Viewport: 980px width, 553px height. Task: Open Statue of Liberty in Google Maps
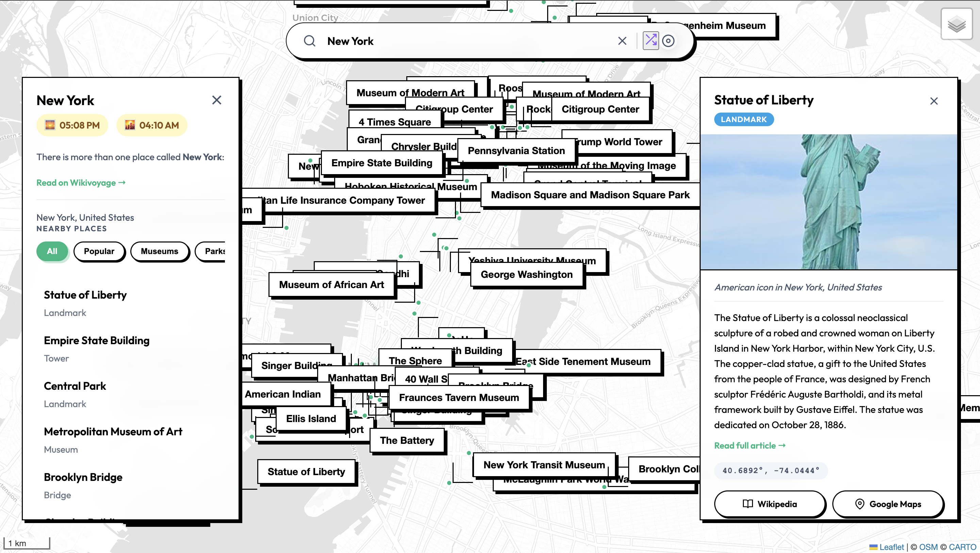(888, 504)
